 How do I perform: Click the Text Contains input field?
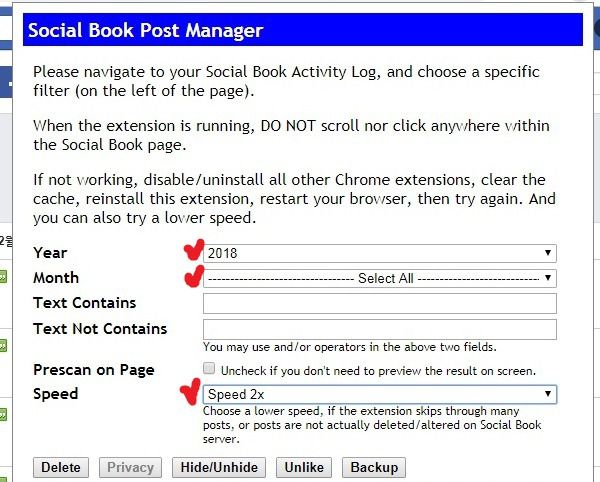[x=380, y=303]
